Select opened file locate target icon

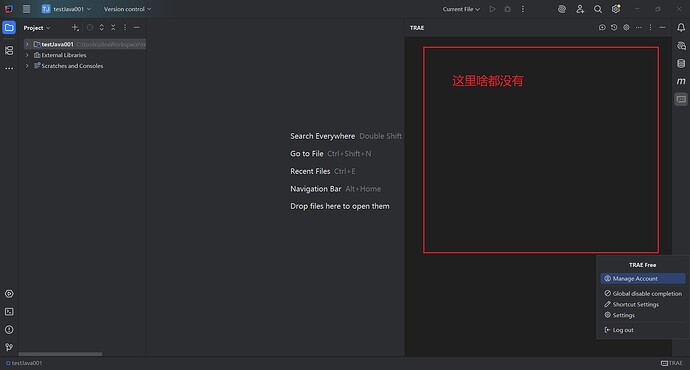(x=90, y=27)
